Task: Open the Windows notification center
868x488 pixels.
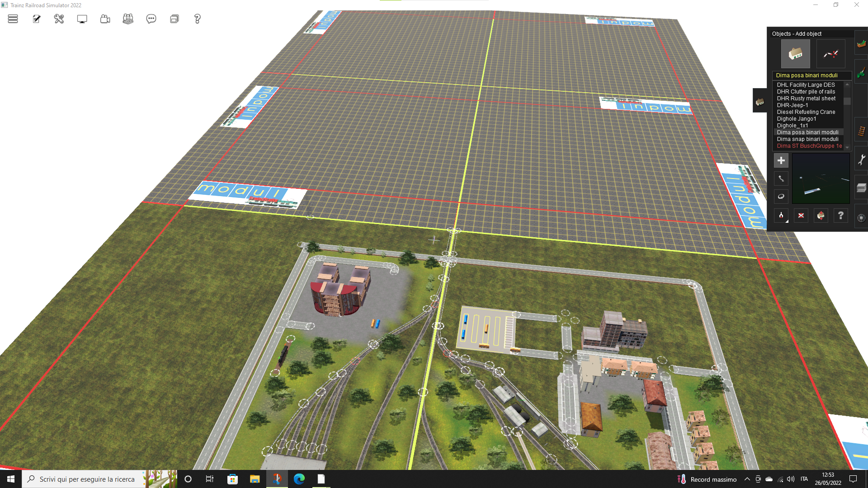Action: pyautogui.click(x=853, y=479)
